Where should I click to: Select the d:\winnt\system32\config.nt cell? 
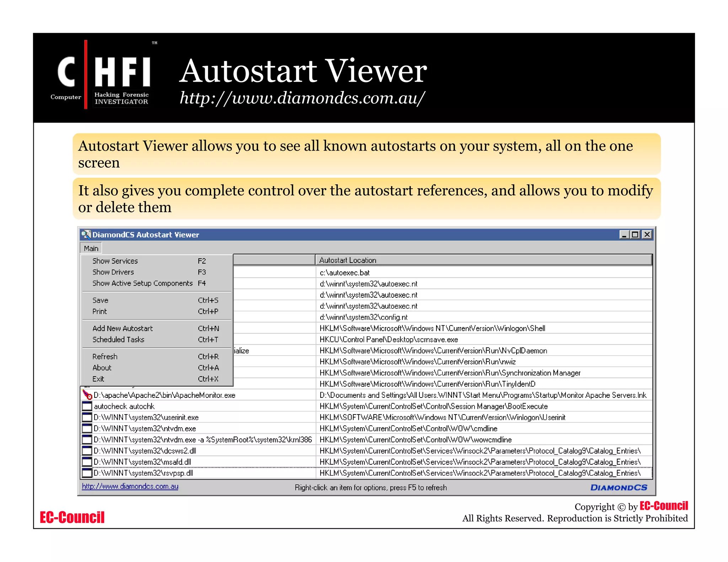[x=484, y=317]
